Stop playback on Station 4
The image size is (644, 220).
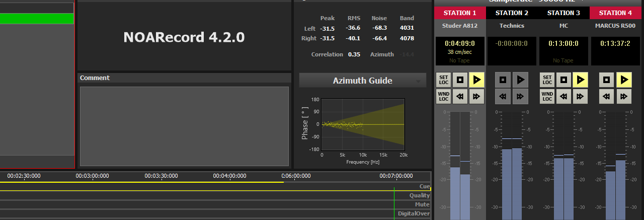click(607, 80)
